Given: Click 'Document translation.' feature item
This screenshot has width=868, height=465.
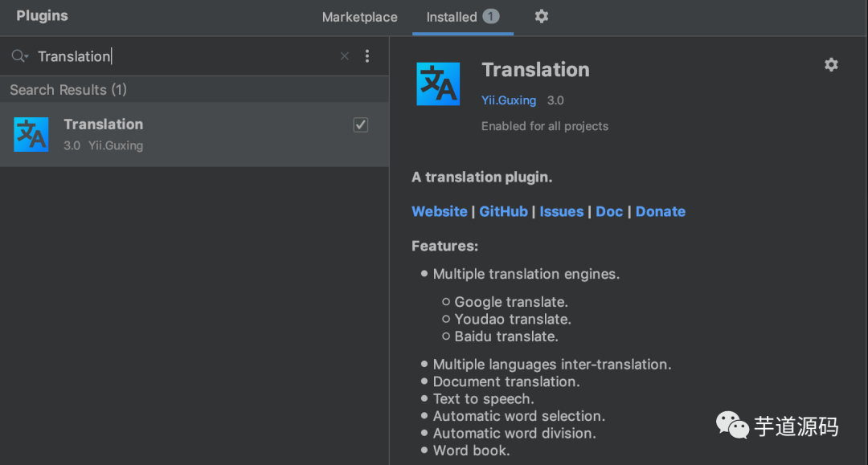Looking at the screenshot, I should coord(506,381).
